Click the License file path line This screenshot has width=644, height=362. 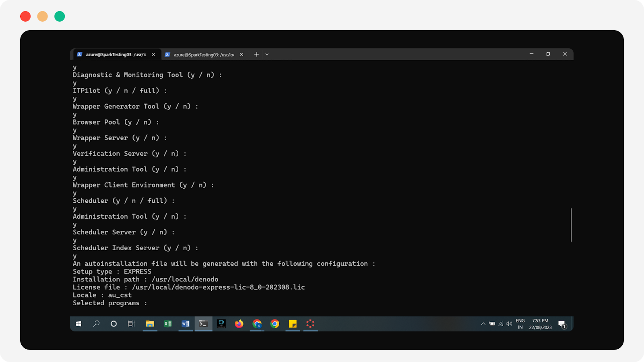(x=189, y=287)
